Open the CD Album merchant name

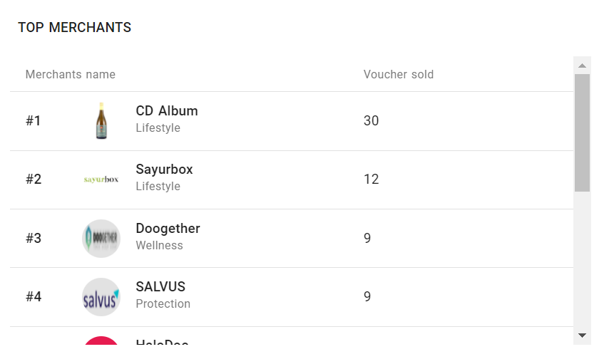click(167, 111)
